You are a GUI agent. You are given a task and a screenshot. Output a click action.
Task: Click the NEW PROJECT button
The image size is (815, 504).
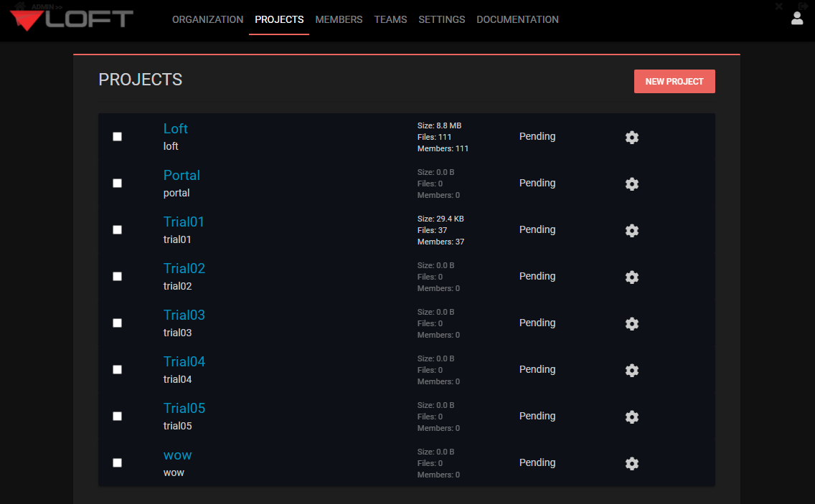click(x=674, y=81)
